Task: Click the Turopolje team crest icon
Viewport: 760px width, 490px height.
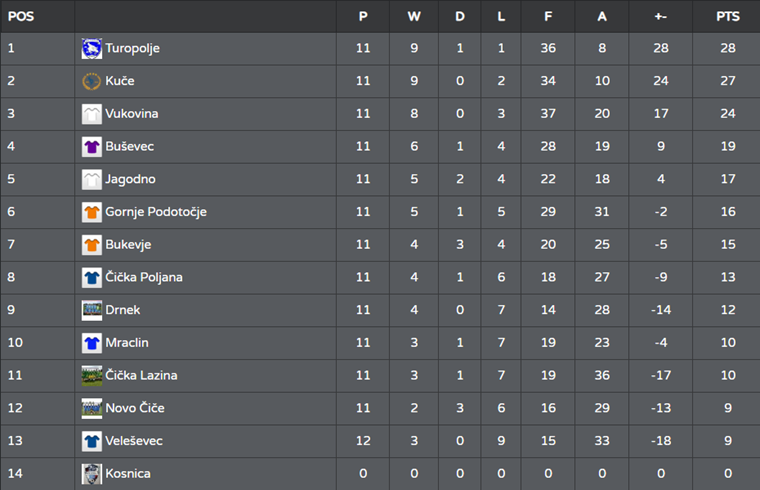Action: tap(92, 48)
